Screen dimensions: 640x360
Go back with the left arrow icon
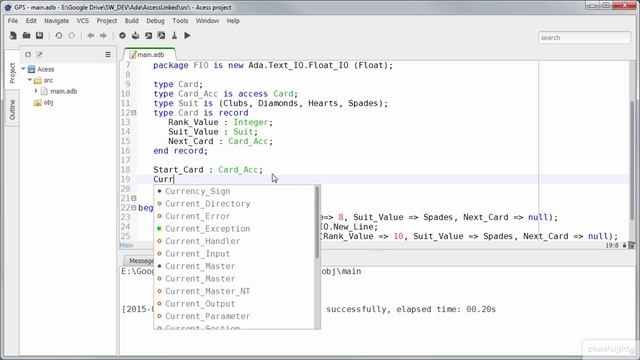click(91, 36)
